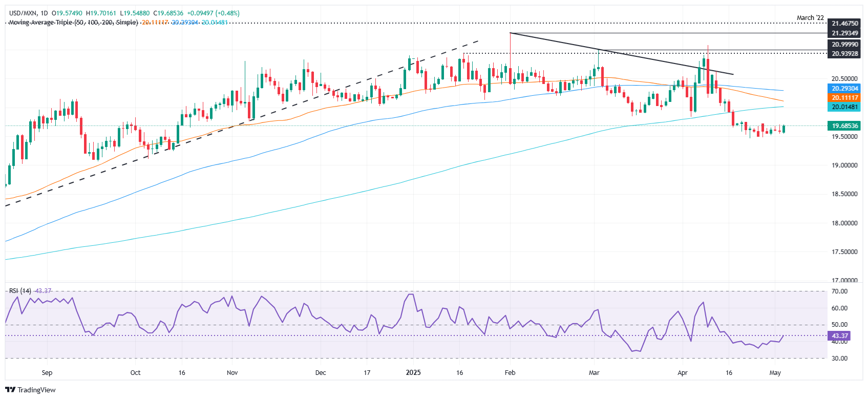Click the teal 20.01481 price axis tag
Viewport: 868px width, 399px height.
pos(844,107)
